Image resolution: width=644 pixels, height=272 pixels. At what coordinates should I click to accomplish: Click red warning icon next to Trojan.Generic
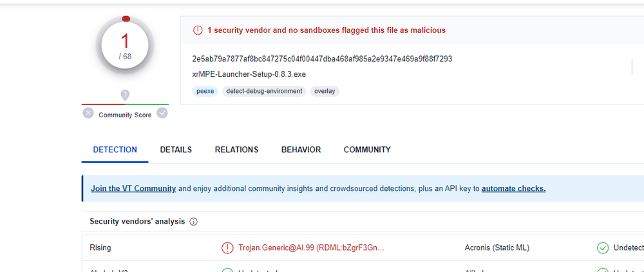pos(227,248)
